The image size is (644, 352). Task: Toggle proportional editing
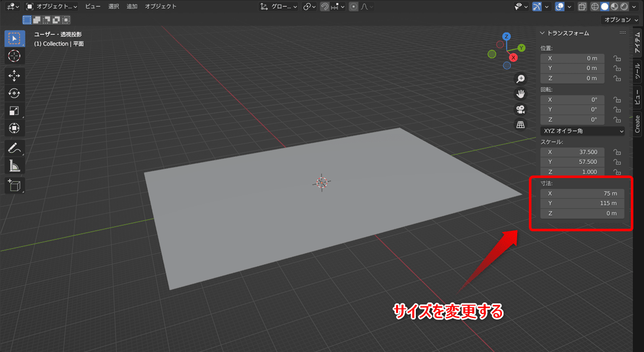coord(353,7)
